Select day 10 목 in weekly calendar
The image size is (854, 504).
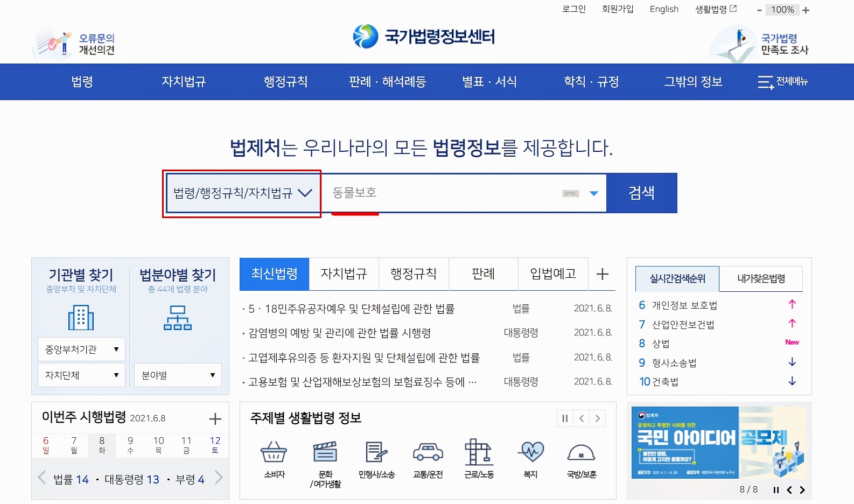point(158,445)
